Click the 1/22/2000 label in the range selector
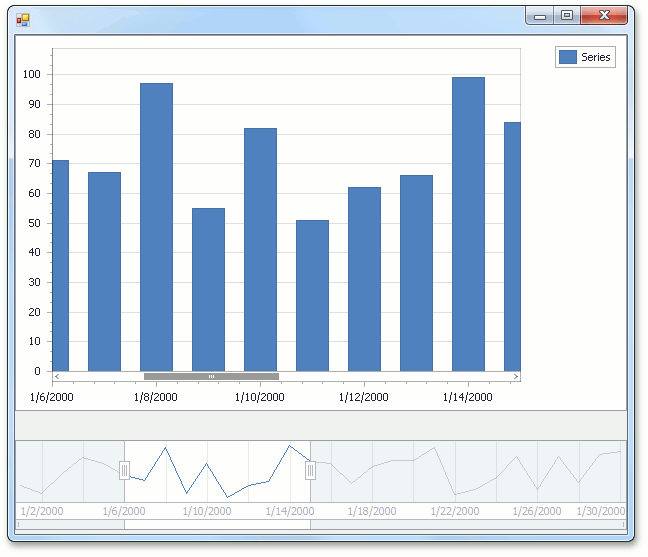The width and height of the screenshot is (648, 557). [x=455, y=511]
